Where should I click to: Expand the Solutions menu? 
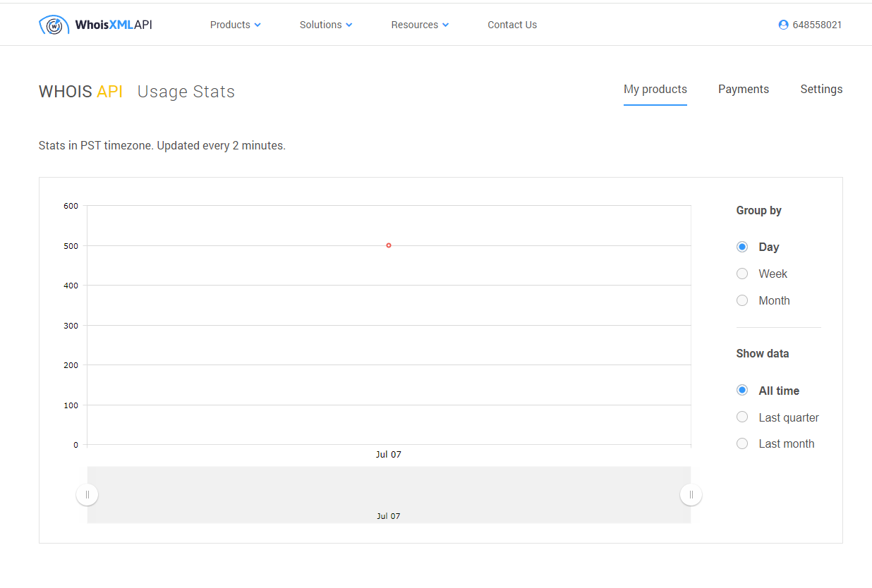[x=326, y=25]
